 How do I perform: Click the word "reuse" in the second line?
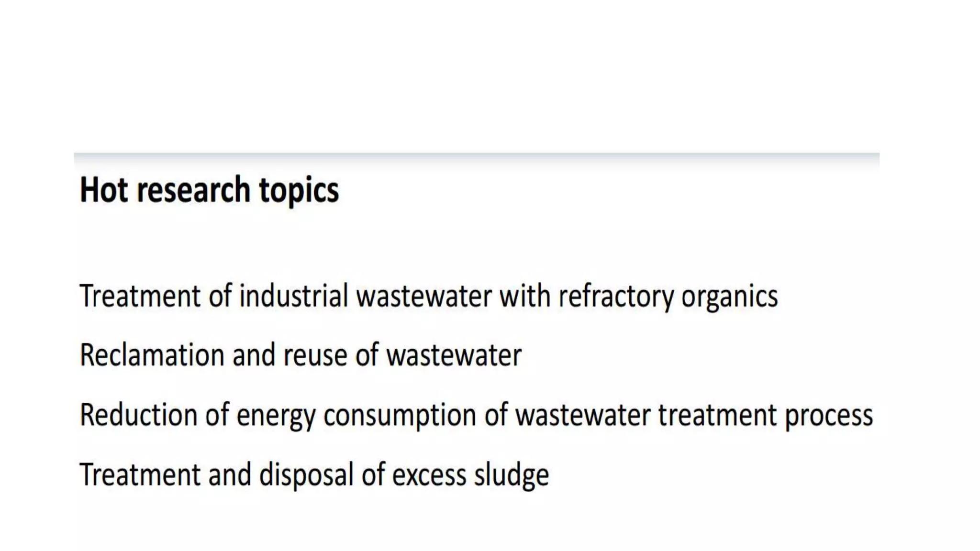click(x=315, y=357)
